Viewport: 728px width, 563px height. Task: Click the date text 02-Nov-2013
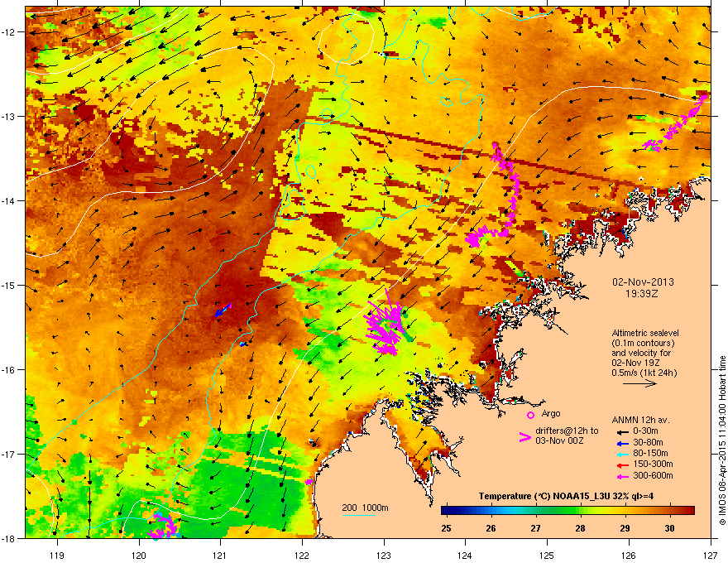643,282
